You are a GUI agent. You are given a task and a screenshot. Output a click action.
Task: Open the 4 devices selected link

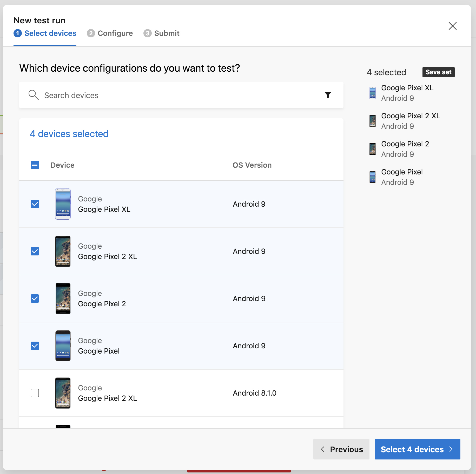coord(69,134)
